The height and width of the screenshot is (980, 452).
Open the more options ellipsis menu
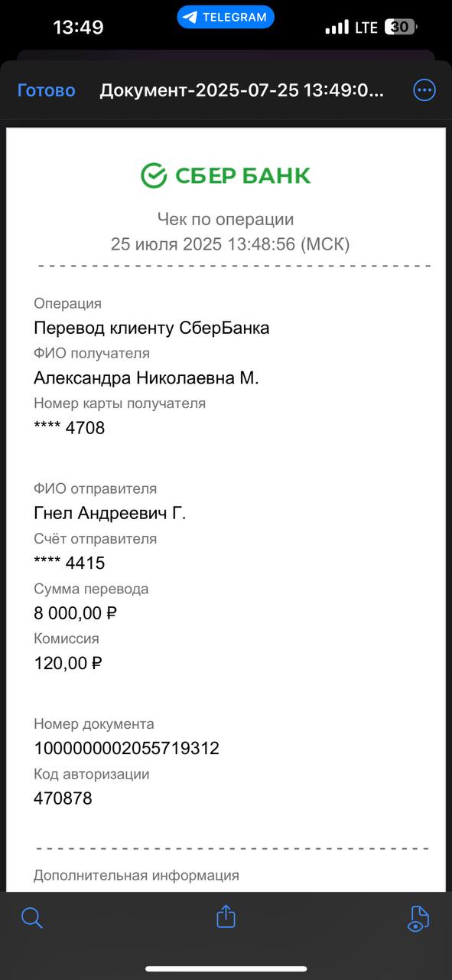[424, 90]
